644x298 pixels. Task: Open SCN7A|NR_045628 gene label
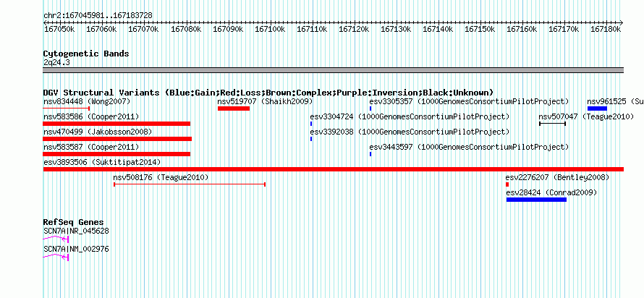[x=77, y=231]
